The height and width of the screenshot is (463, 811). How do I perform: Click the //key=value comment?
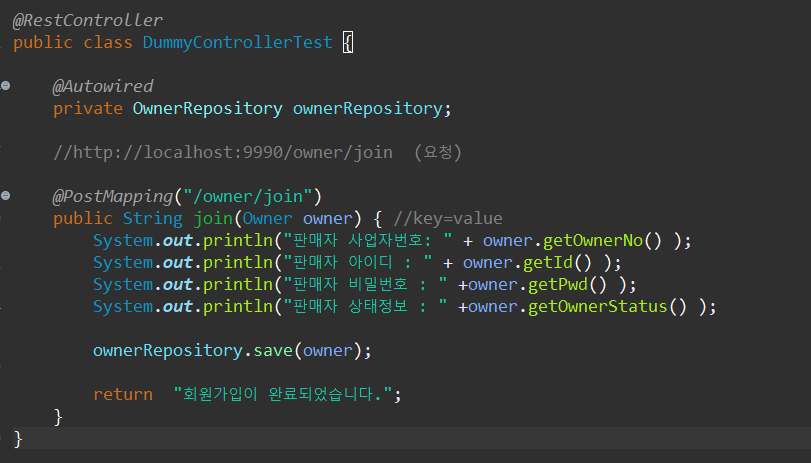448,218
